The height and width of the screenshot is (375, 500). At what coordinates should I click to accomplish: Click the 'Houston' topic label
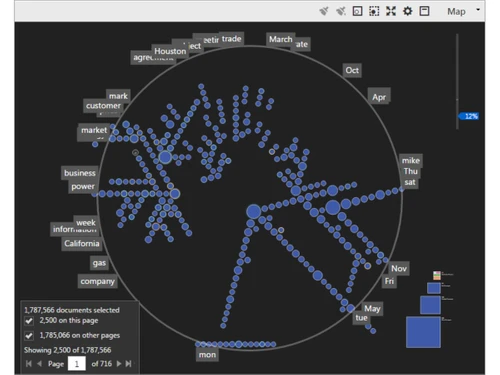point(170,51)
